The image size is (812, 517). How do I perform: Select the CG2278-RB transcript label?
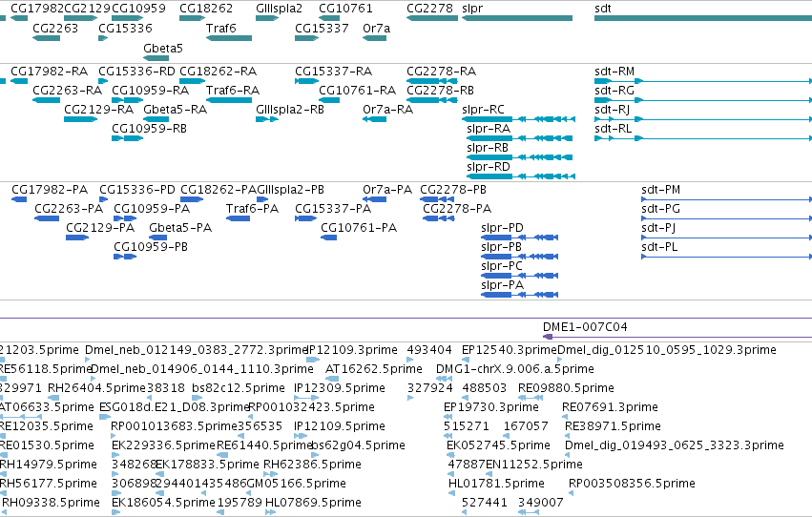click(440, 90)
